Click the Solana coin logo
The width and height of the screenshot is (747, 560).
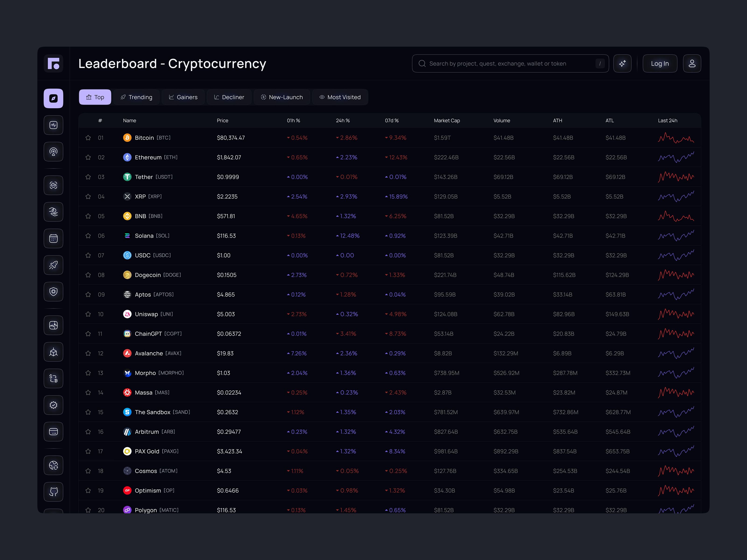127,236
